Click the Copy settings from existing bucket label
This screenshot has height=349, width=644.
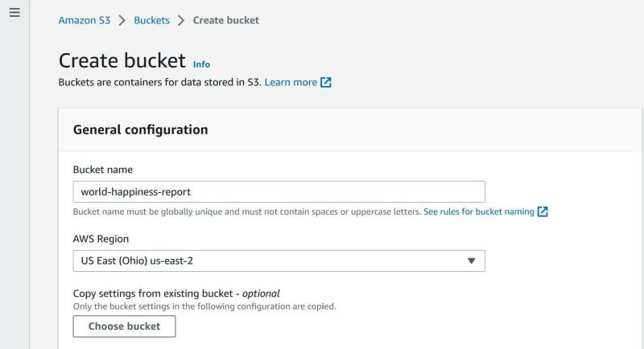(176, 294)
